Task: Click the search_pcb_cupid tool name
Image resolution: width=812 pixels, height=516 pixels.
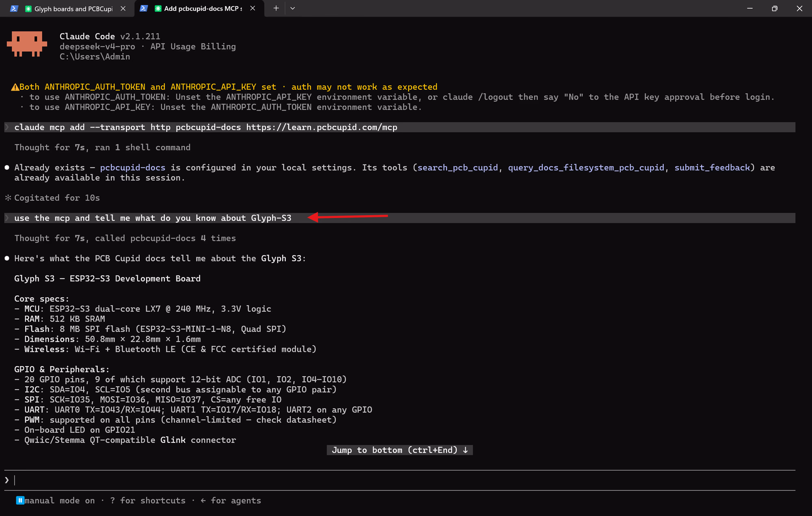Action: pyautogui.click(x=458, y=168)
